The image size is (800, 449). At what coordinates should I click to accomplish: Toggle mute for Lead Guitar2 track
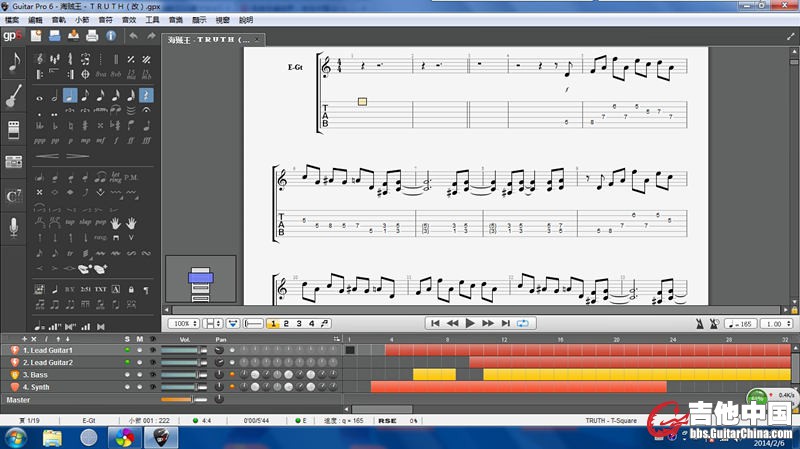pos(139,362)
